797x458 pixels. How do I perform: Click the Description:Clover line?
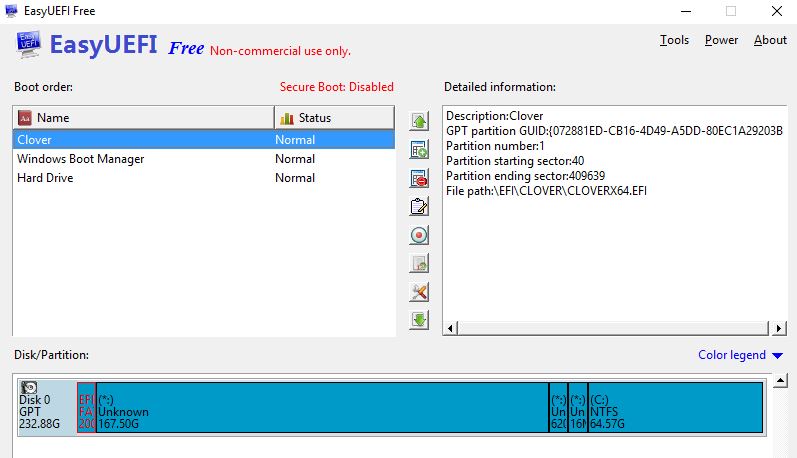[495, 116]
